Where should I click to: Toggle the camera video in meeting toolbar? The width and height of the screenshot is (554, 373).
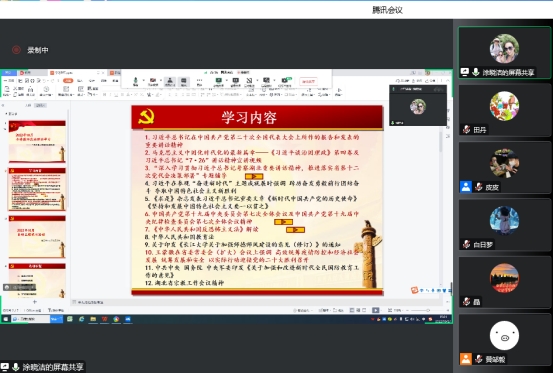153,82
